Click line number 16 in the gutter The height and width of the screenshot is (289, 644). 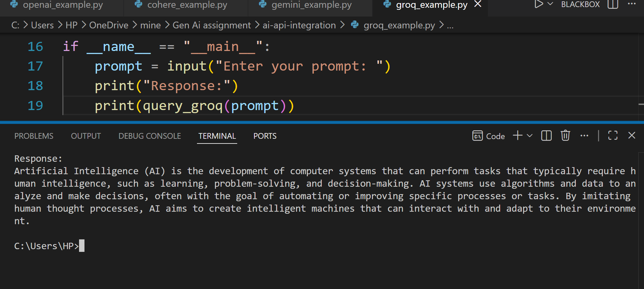(35, 47)
